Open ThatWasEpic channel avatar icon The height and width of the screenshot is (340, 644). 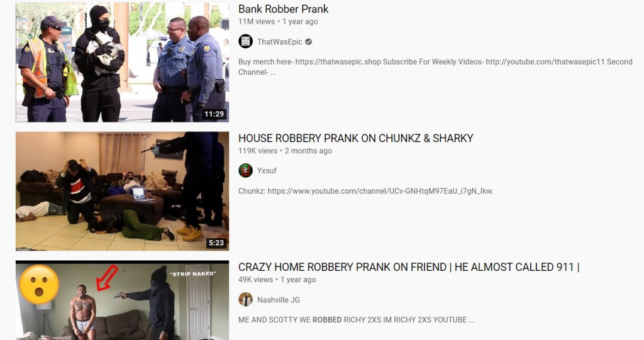[246, 41]
